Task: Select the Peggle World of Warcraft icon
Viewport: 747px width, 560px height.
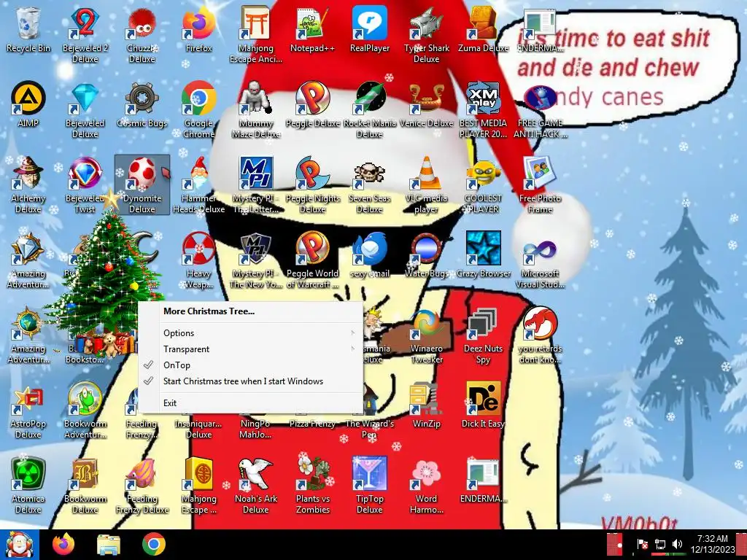Action: (x=312, y=260)
